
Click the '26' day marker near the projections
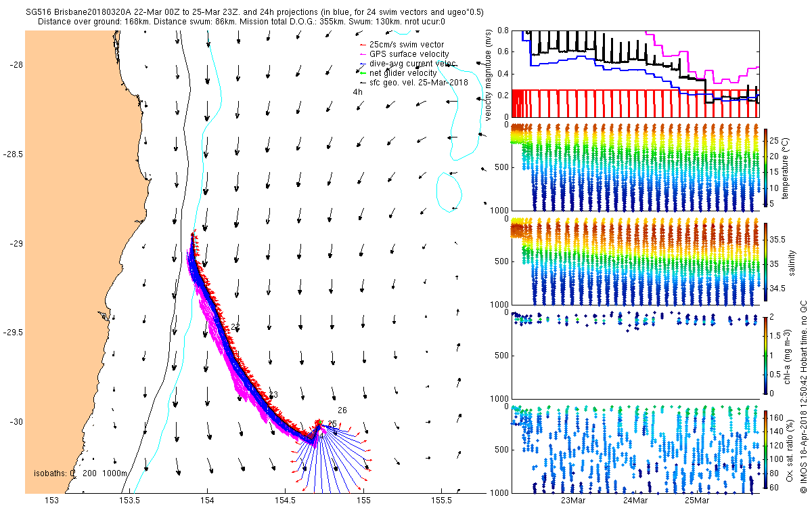pos(342,410)
